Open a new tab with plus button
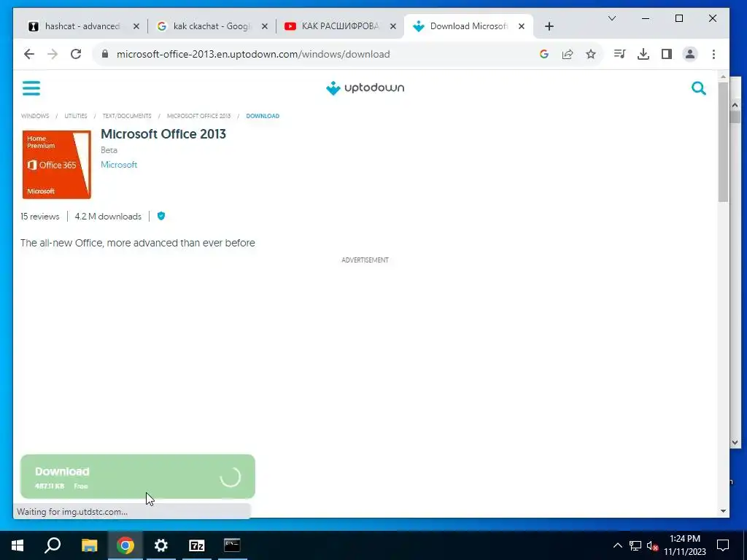The width and height of the screenshot is (747, 560). 549,26
